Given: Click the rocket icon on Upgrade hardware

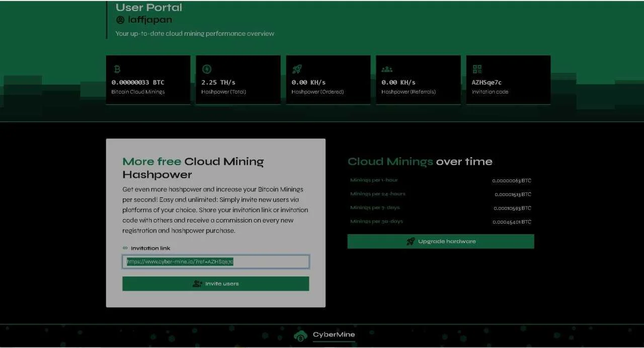Looking at the screenshot, I should click(x=411, y=241).
